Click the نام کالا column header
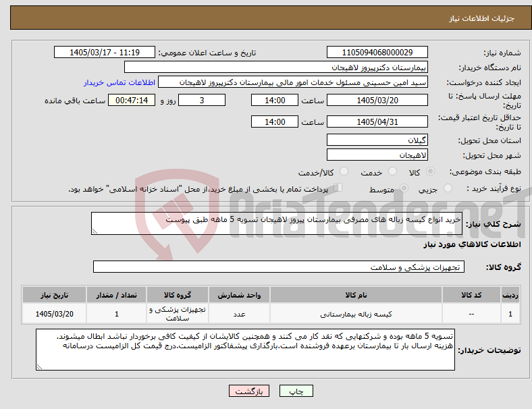Image resolution: width=532 pixels, height=409 pixels. tap(356, 295)
